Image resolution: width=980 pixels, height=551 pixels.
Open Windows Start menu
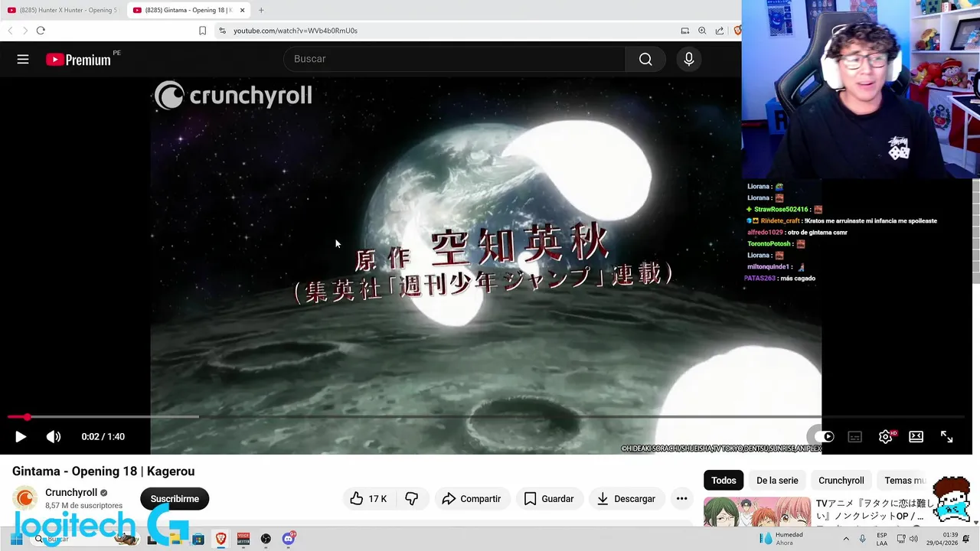tap(16, 539)
